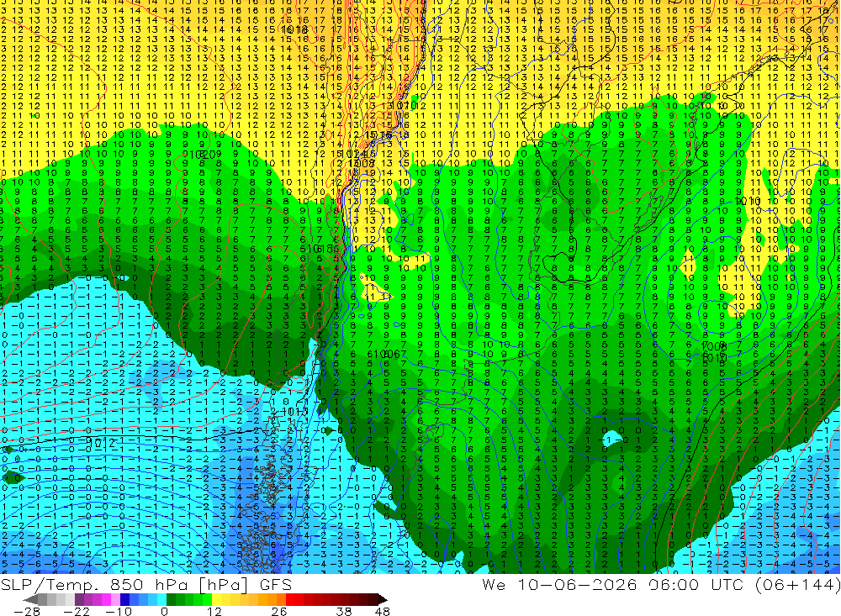Click the dark navy blue swatch in legend
Screen dimensions: 841x616
[124, 600]
